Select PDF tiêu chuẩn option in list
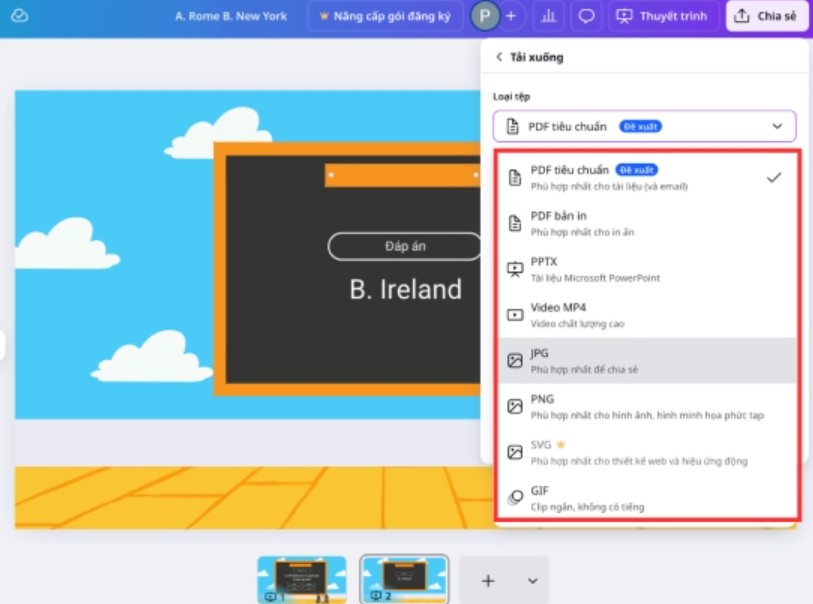Viewport: 813px width, 604px height. 645,177
